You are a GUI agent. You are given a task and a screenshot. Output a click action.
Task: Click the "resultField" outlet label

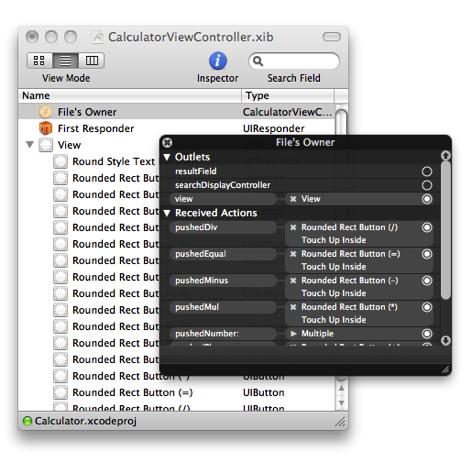[196, 171]
